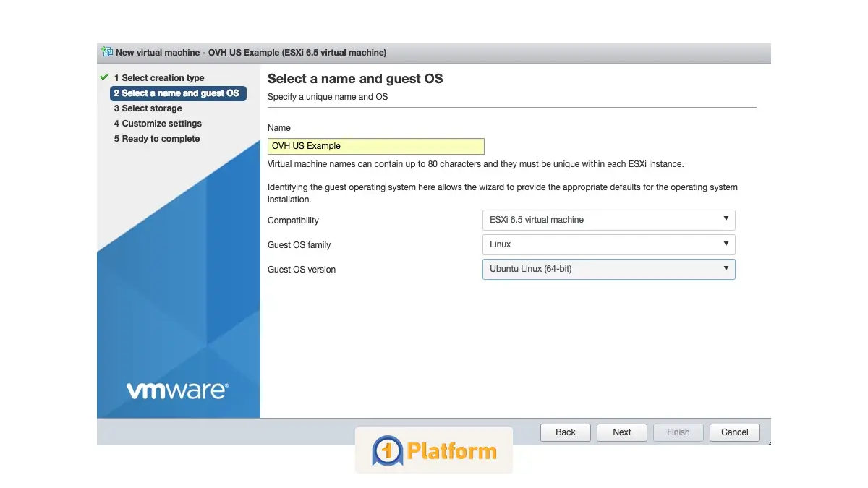Open the '4 Customize settings' step
Image resolution: width=868 pixels, height=488 pixels.
tap(158, 123)
